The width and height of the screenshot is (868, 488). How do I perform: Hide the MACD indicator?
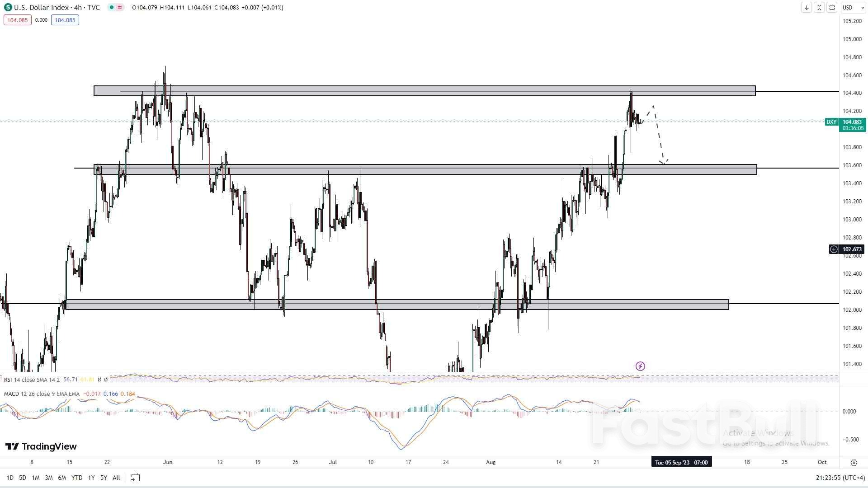(x=140, y=394)
